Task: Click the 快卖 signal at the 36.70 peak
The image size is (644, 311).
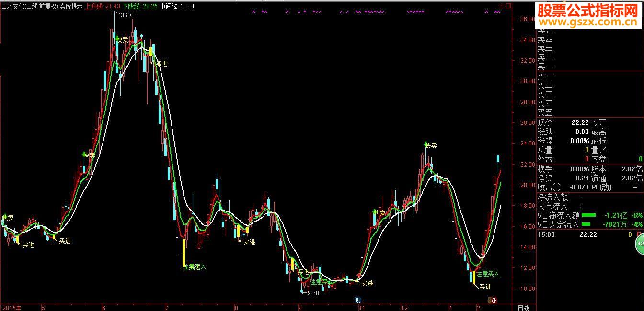Action: (x=122, y=40)
